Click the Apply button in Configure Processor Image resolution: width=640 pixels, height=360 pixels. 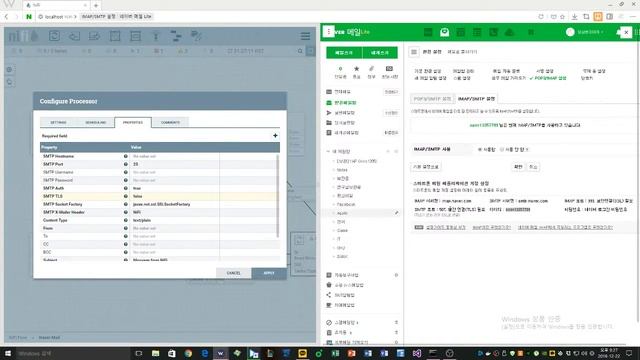coord(269,273)
